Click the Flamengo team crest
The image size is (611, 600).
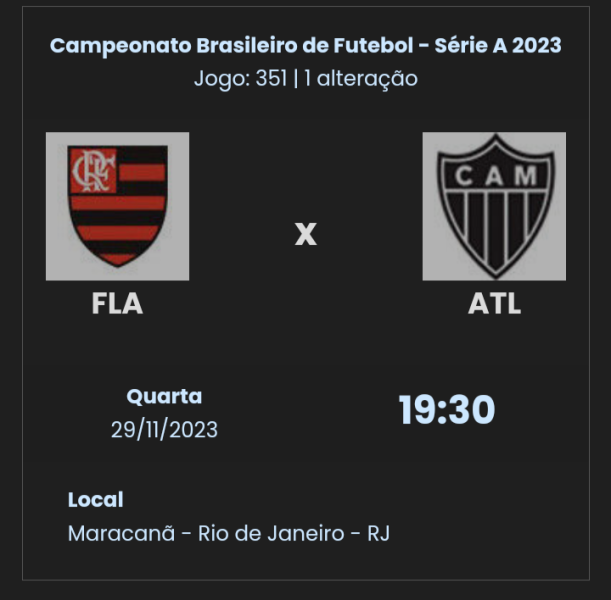point(117,206)
